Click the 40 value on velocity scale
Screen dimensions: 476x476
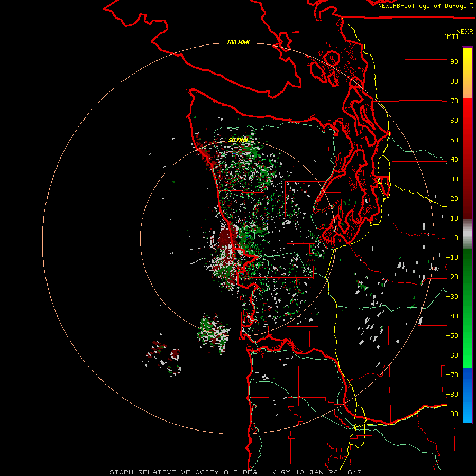point(454,159)
